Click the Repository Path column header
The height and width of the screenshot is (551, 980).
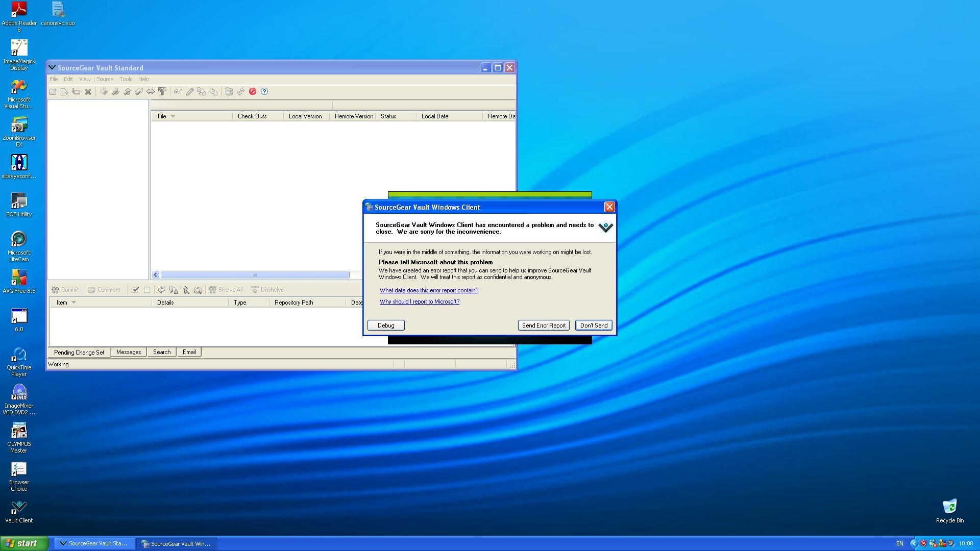pyautogui.click(x=307, y=303)
